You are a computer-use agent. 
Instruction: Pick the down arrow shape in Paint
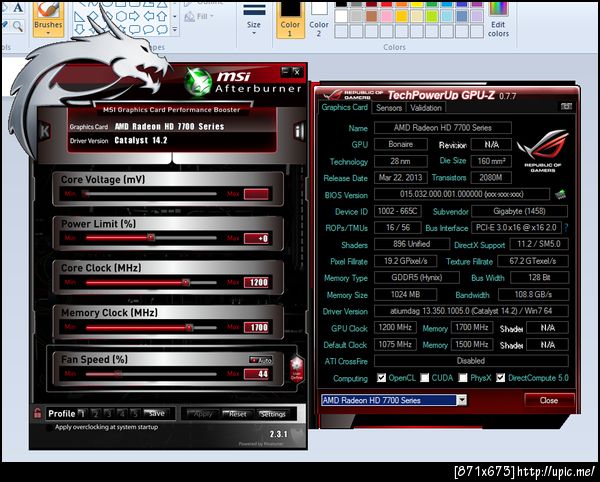79,29
